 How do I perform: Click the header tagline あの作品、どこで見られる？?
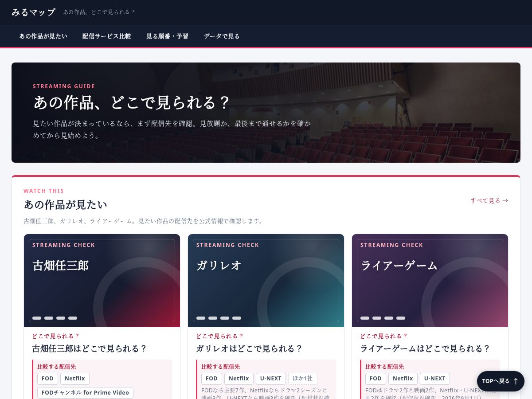click(x=99, y=12)
